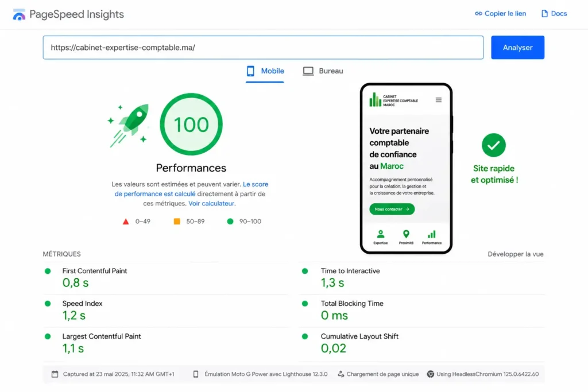Screen dimensions: 588x392
Task: Click the Expertise person icon in preview
Action: (381, 234)
